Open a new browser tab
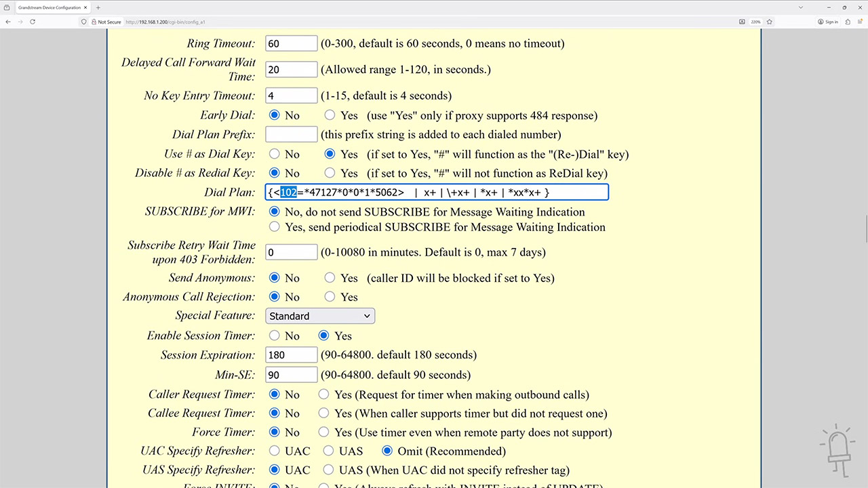 point(99,7)
